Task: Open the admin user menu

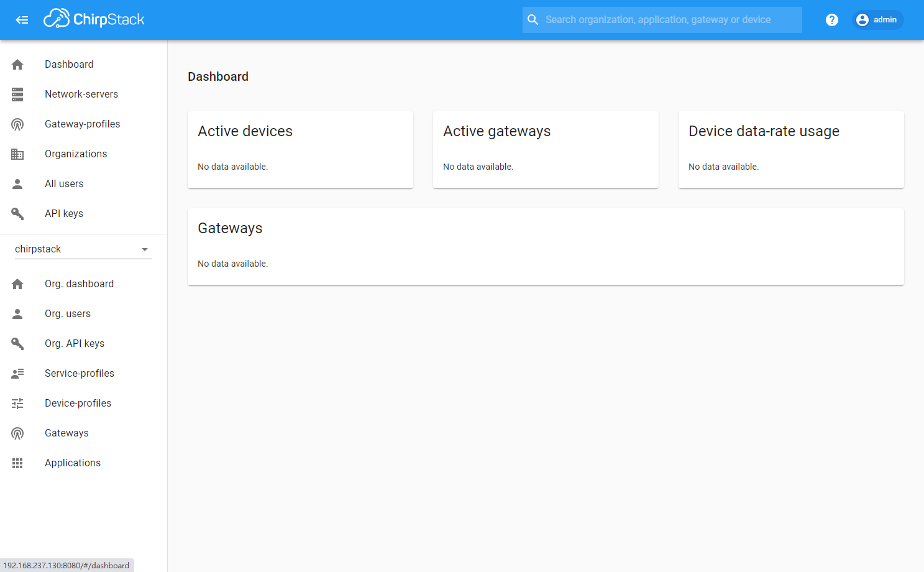Action: point(877,20)
